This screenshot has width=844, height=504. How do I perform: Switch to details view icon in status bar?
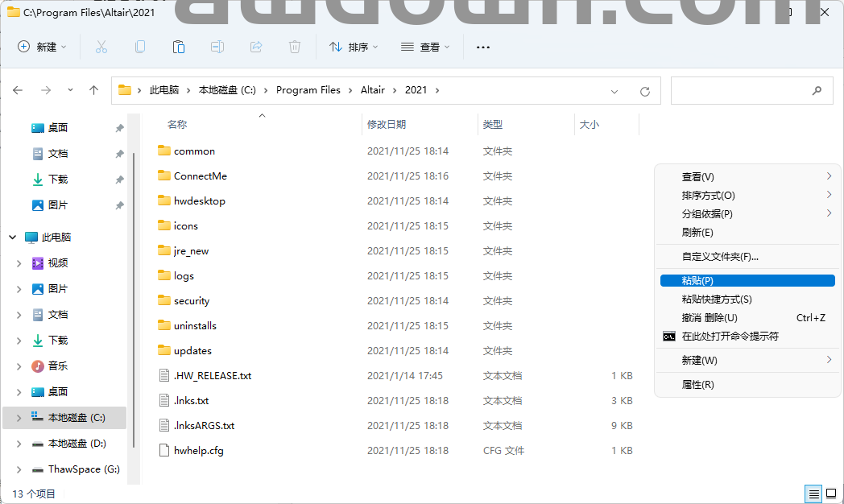814,494
